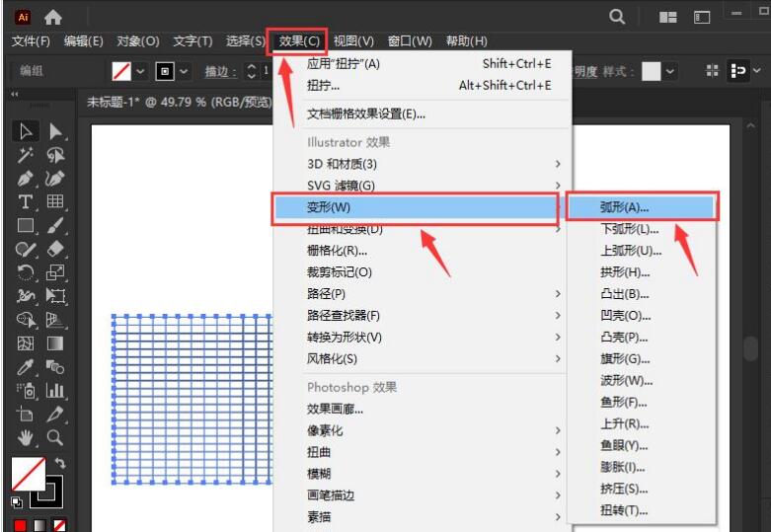Reset to default fill and stroke
This screenshot has width=771, height=532.
pyautogui.click(x=16, y=502)
